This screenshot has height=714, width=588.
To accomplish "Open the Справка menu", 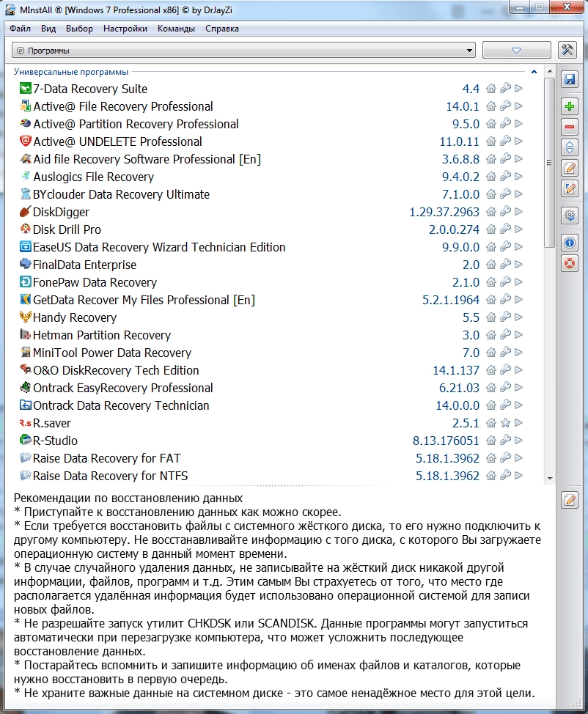I will click(222, 29).
